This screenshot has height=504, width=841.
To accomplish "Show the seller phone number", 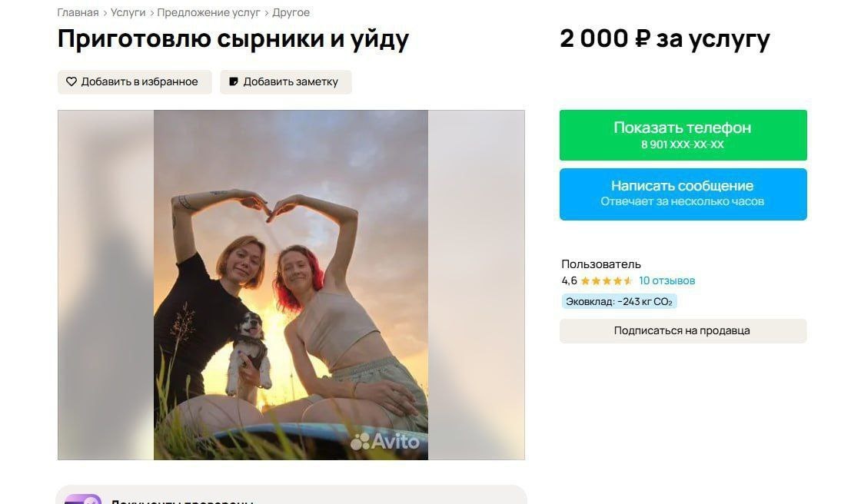I will (683, 135).
